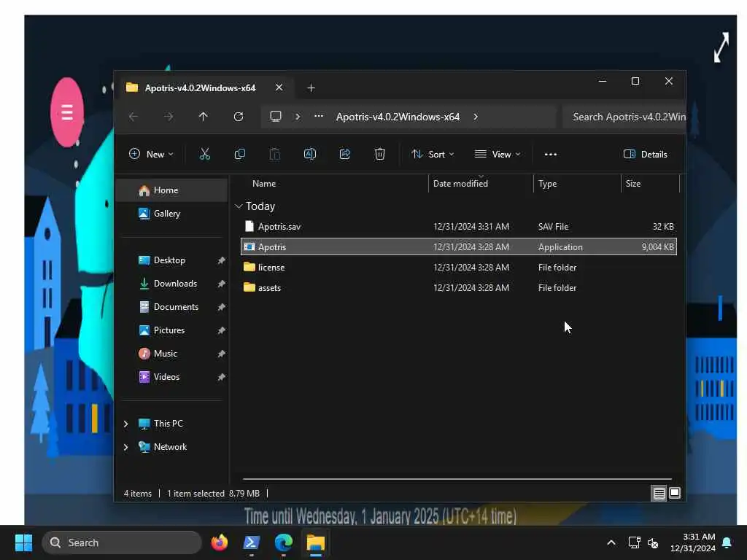
Task: Toggle the Details pane button
Action: coord(646,155)
